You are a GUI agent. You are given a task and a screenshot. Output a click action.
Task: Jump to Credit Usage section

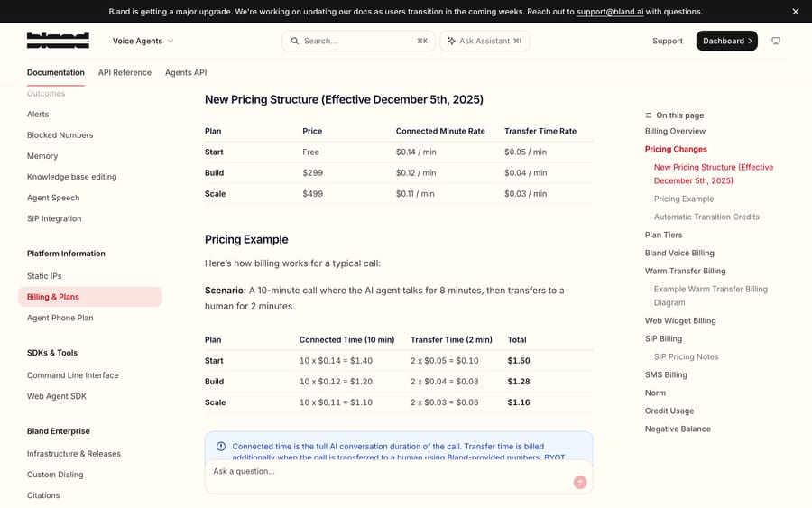(x=669, y=411)
